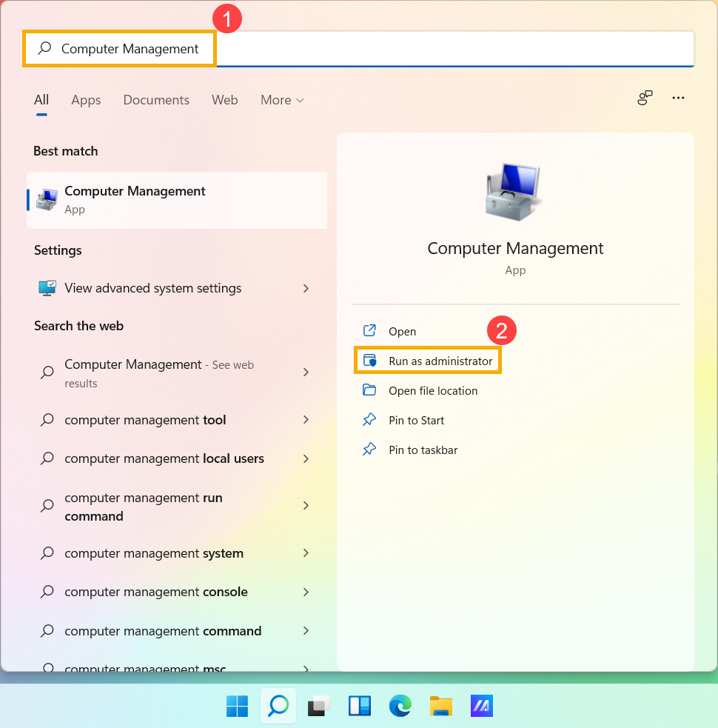Expand 'computer management local users' arrow

point(306,458)
